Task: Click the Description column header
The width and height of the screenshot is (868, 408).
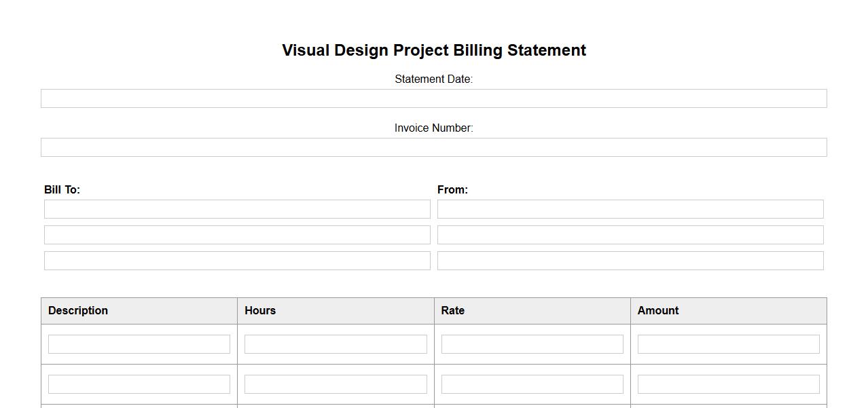Action: (78, 311)
